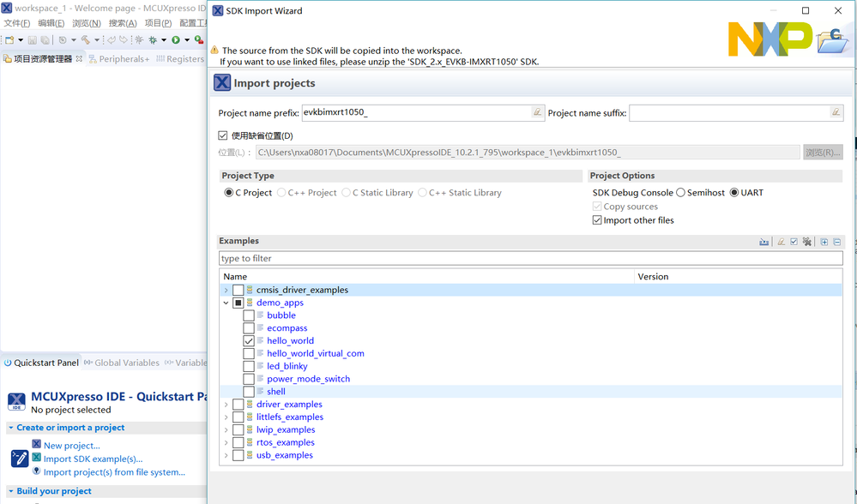
Task: Open the 编辑(E) menu
Action: coord(51,23)
